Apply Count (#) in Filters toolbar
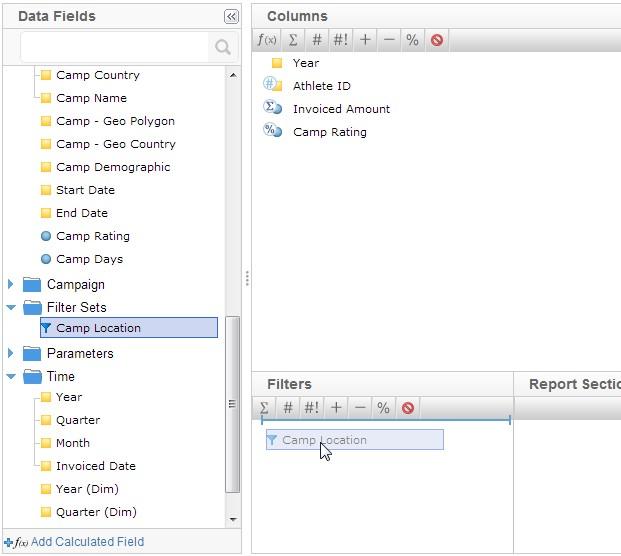This screenshot has height=556, width=621. pos(288,408)
